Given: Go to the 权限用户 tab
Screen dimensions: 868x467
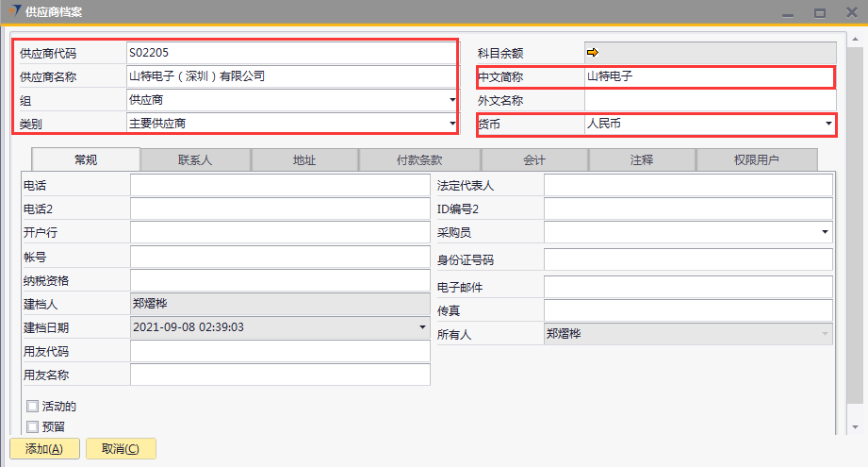Looking at the screenshot, I should pos(756,160).
